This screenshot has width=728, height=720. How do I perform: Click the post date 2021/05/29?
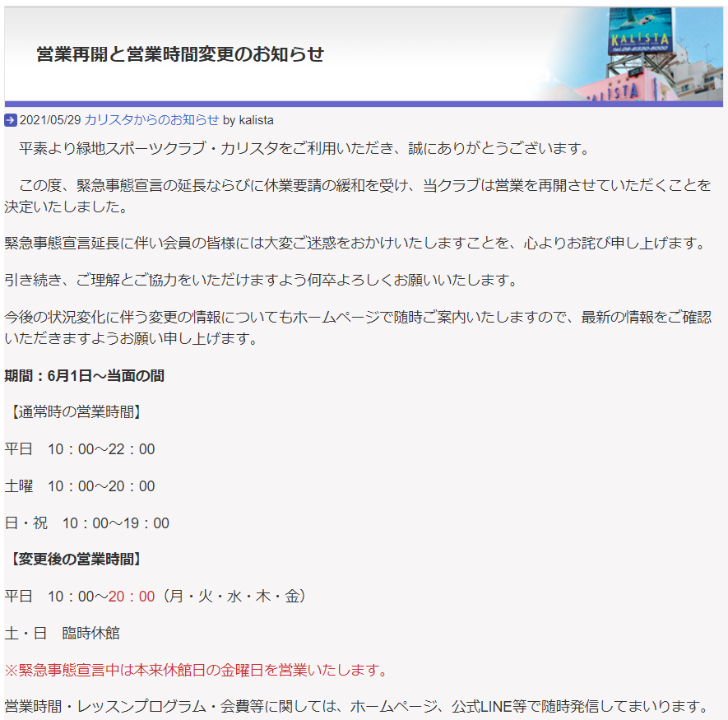tap(50, 120)
